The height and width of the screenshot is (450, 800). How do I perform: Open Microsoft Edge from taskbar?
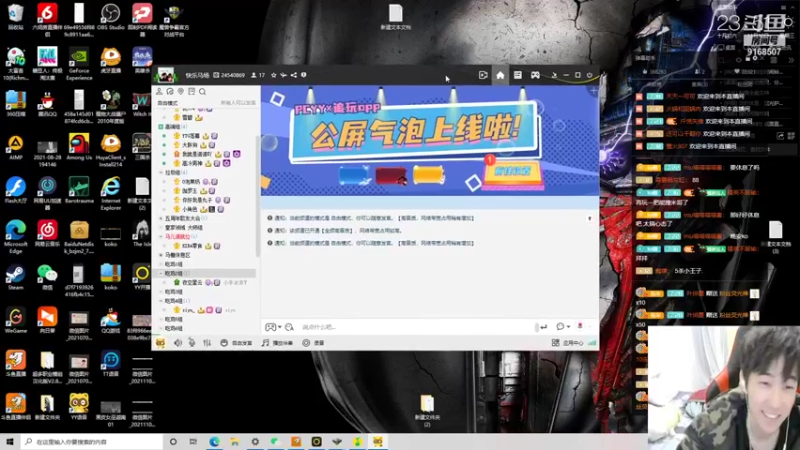(214, 442)
